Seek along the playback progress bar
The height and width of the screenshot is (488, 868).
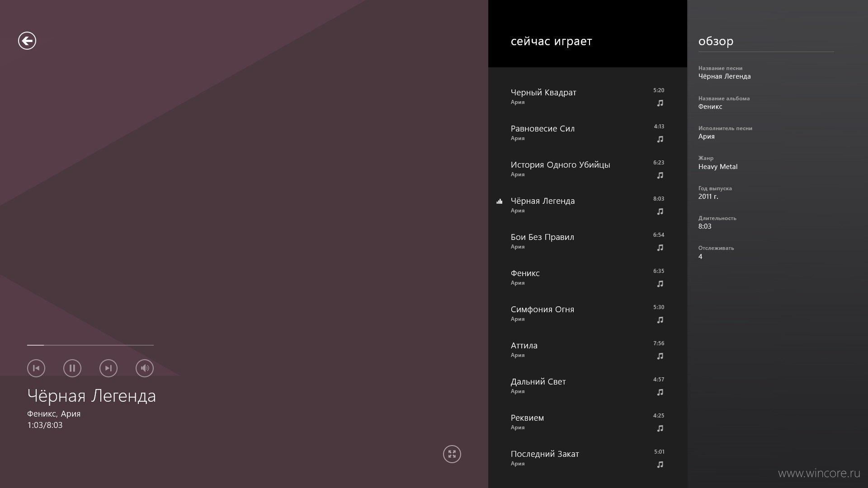(90, 345)
